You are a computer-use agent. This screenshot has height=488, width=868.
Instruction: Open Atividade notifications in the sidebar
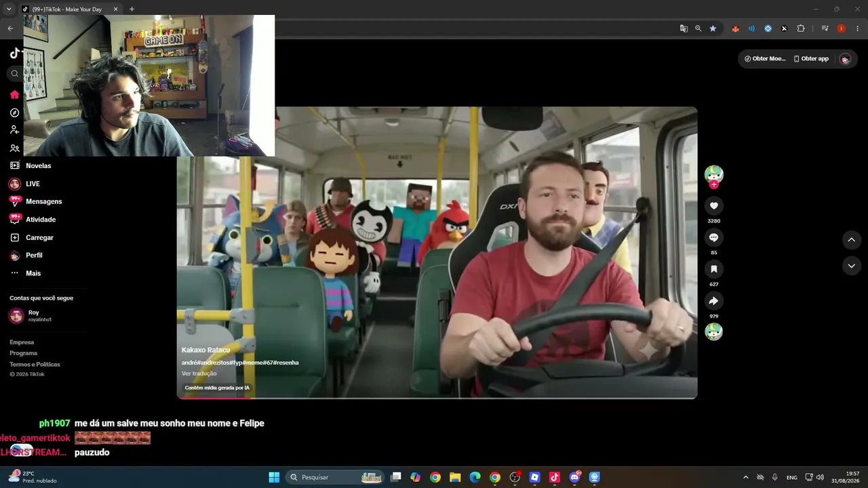(x=33, y=220)
